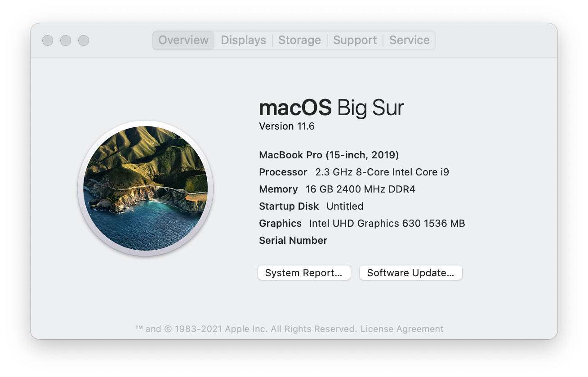Click the Serial Number label
Image resolution: width=588 pixels, height=377 pixels.
click(293, 241)
